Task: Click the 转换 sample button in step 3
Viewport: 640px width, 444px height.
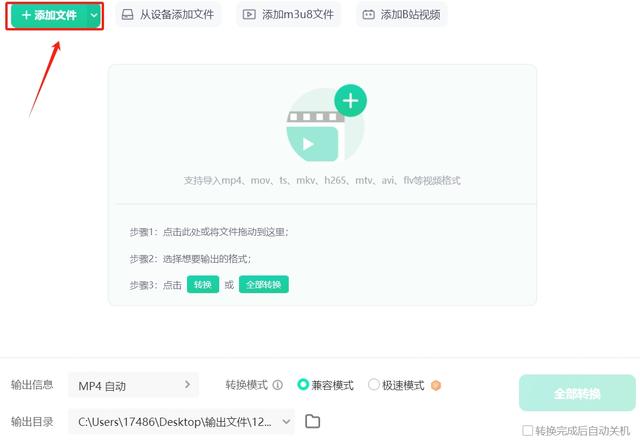Action: pos(203,284)
